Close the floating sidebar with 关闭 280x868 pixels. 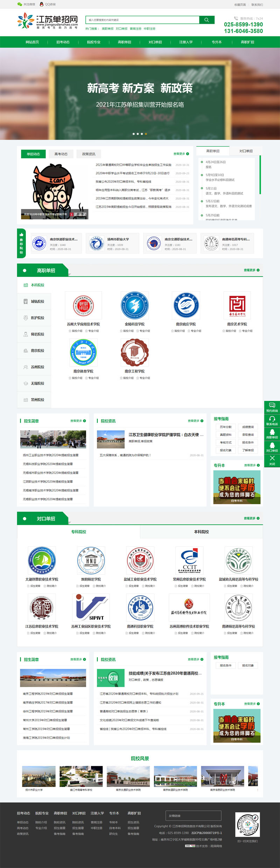(x=272, y=460)
